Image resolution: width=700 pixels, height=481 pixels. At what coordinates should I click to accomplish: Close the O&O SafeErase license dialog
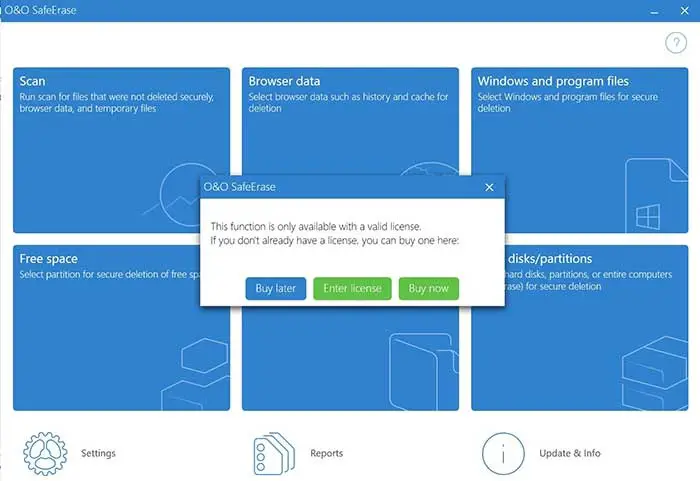coord(489,187)
